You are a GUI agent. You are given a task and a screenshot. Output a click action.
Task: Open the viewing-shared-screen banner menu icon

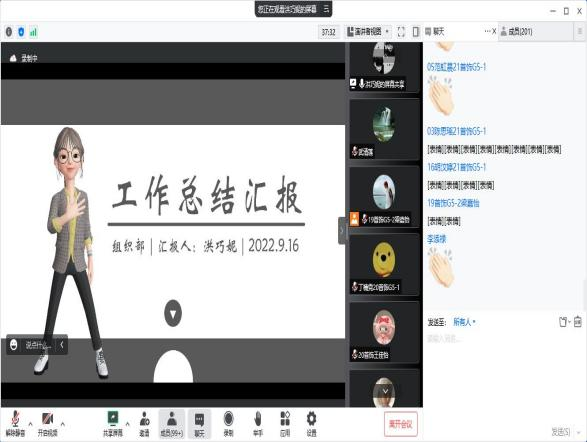[x=326, y=9]
